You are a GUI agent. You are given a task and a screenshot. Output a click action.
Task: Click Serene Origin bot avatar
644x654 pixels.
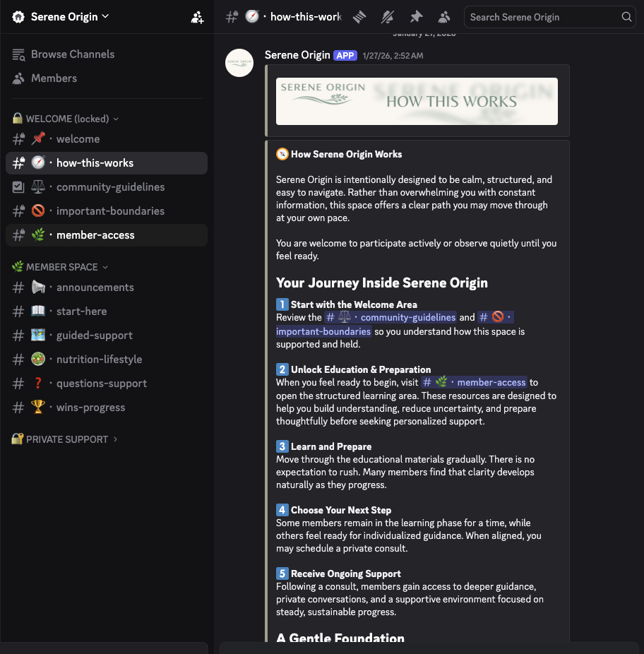tap(239, 63)
